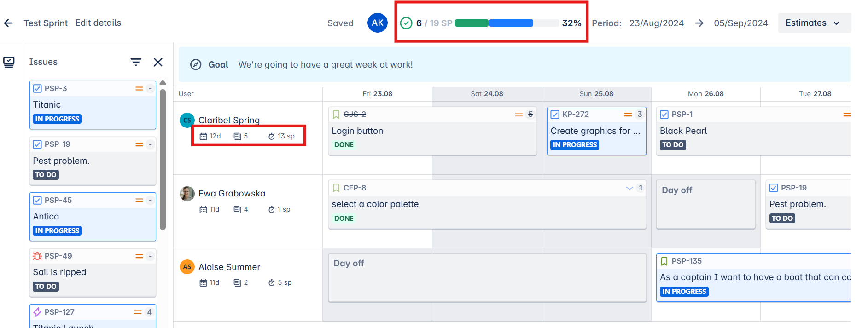Go back using the left arrow icon

click(8, 23)
